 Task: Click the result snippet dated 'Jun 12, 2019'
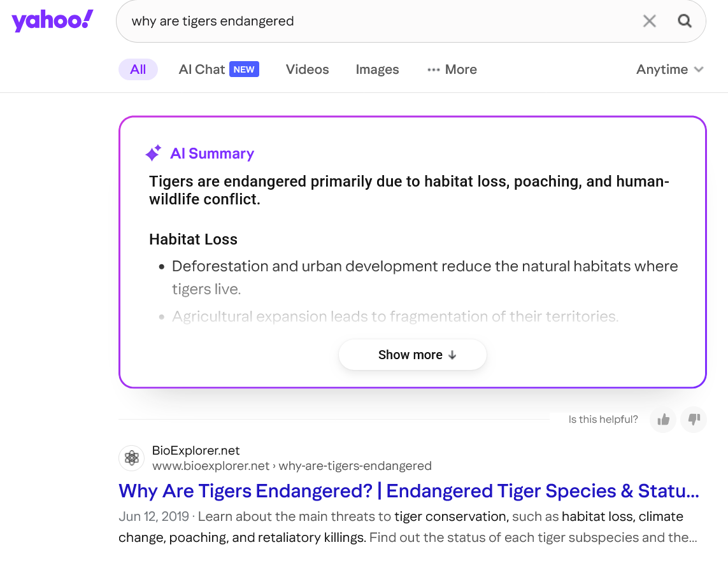pyautogui.click(x=408, y=527)
